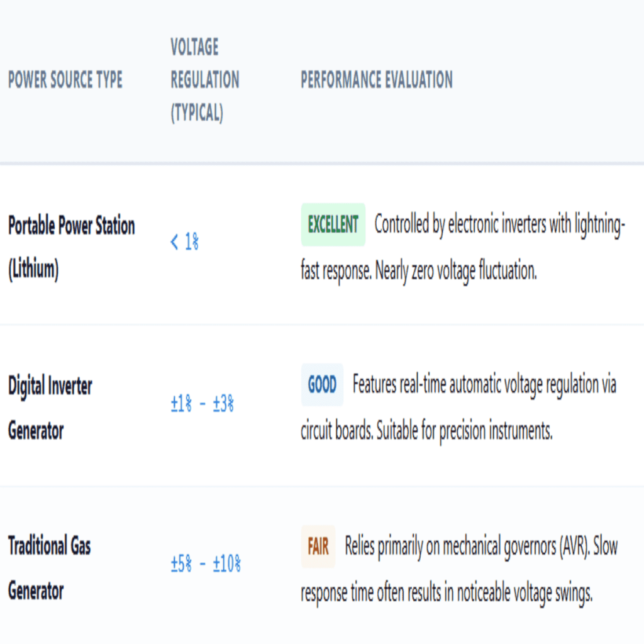The height and width of the screenshot is (644, 644).
Task: Click 'Suitable for precision instruments' text
Action: [x=464, y=431]
